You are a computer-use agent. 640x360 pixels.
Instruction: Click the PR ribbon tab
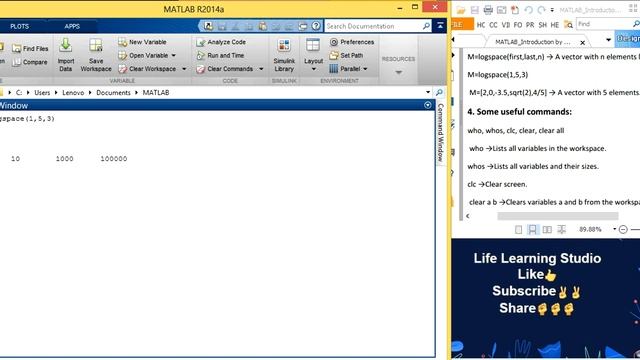pos(530,25)
